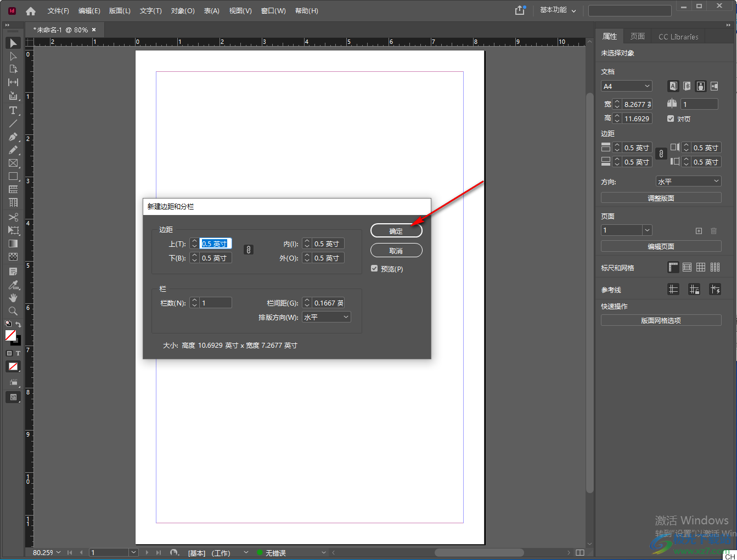This screenshot has width=737, height=560.
Task: Select the Rectangle tool
Action: (x=13, y=177)
